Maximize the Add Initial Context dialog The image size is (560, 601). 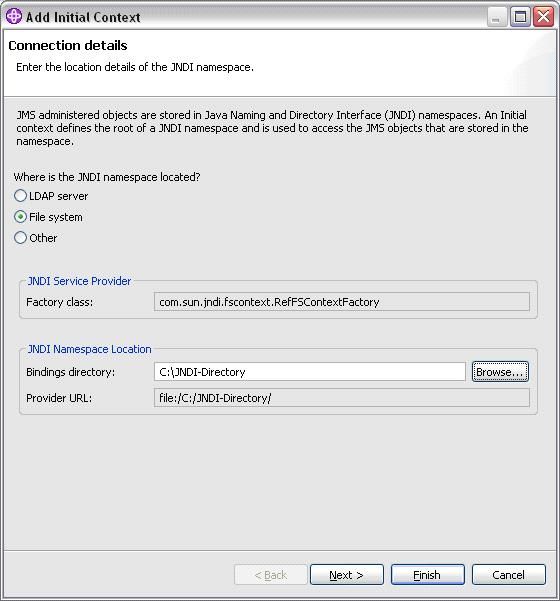pos(520,17)
